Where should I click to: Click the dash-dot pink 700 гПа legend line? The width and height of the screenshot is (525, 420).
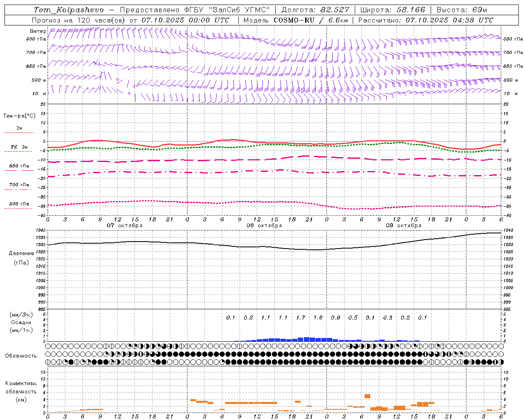coord(18,189)
